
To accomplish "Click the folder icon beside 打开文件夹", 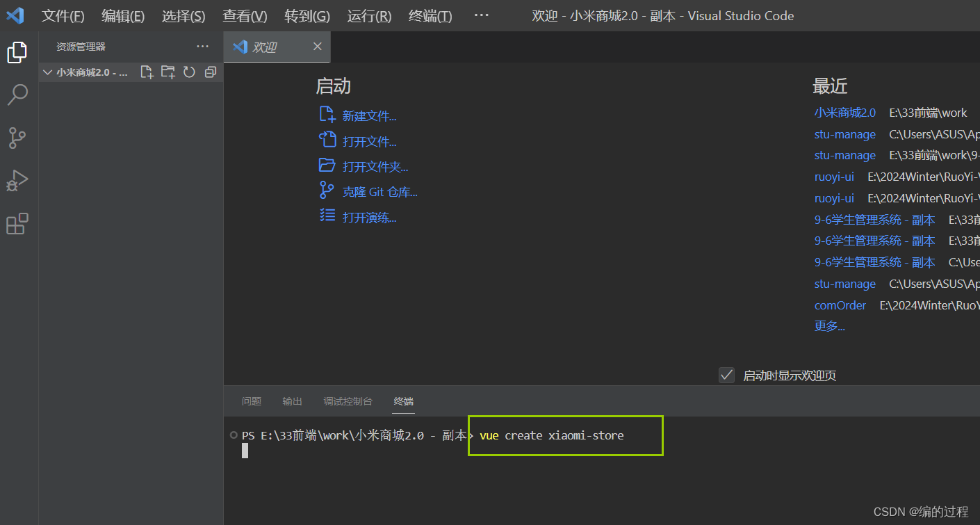I will coord(327,165).
